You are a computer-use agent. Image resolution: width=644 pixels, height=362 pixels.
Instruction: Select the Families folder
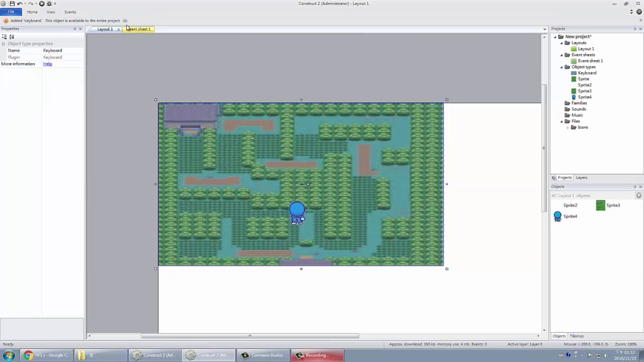click(579, 103)
